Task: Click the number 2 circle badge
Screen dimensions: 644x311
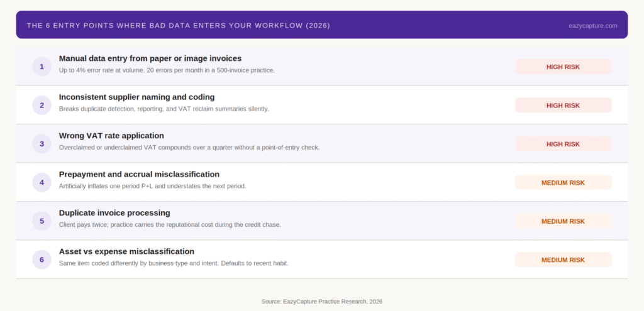Action: 42,105
